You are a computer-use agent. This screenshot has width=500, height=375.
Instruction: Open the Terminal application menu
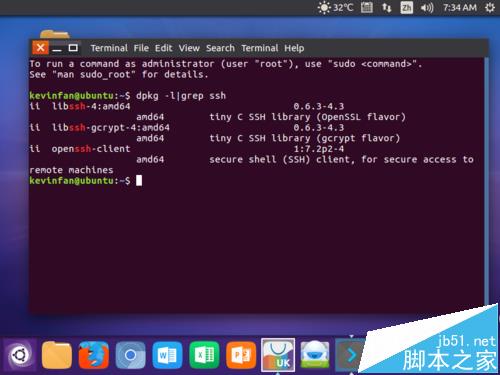click(109, 48)
